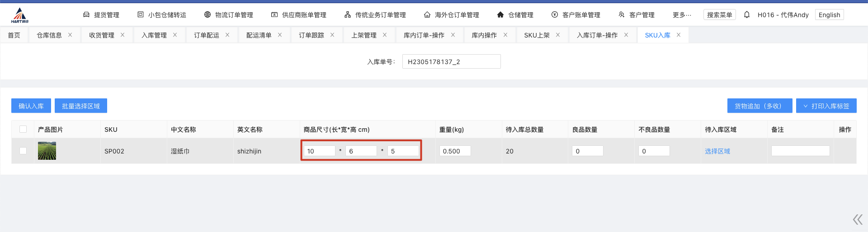Open the H016 - 代伟Andy user menu

coord(783,15)
